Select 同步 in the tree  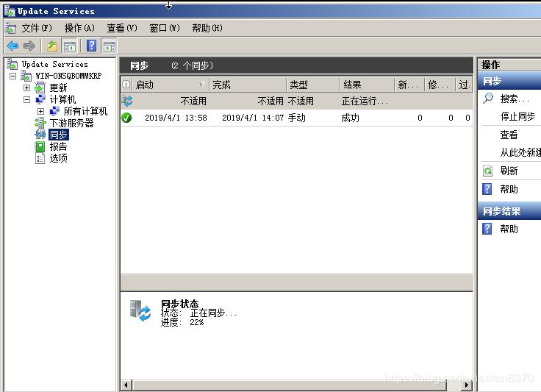[x=59, y=135]
